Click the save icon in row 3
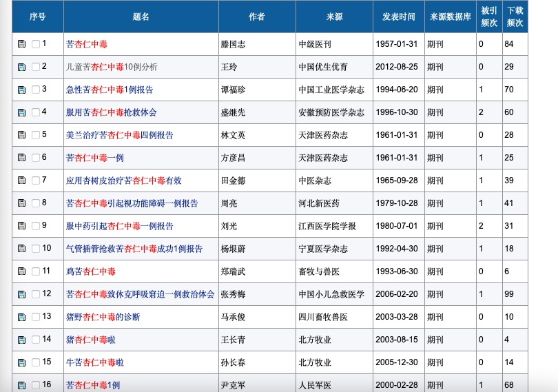Image resolution: width=558 pixels, height=392 pixels. 22,90
